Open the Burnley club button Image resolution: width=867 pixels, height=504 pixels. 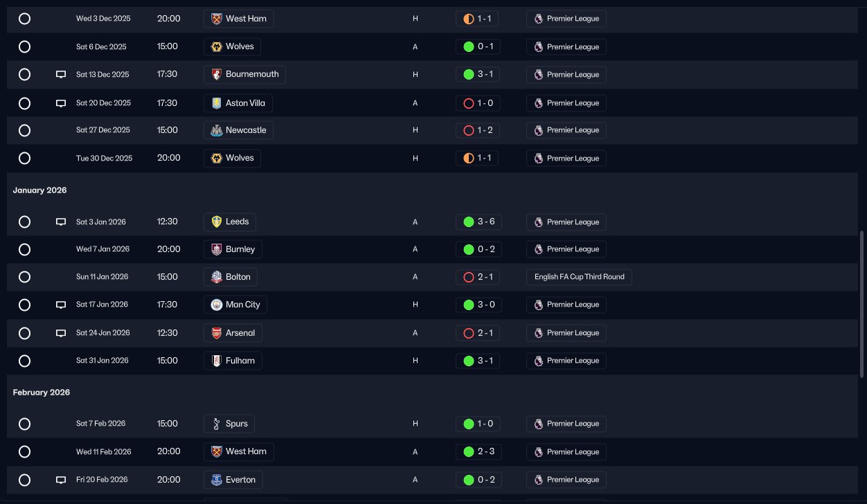coord(233,249)
